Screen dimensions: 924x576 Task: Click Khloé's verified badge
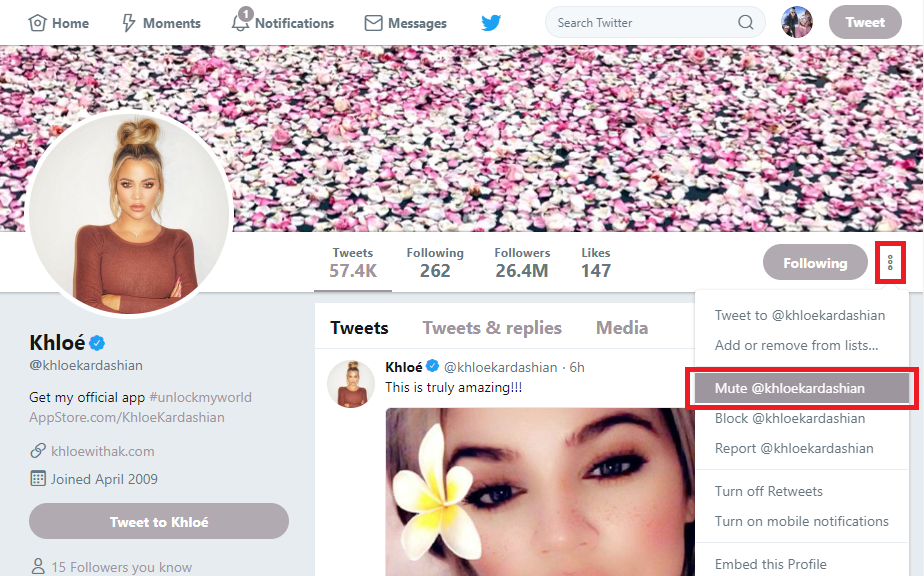pos(95,341)
